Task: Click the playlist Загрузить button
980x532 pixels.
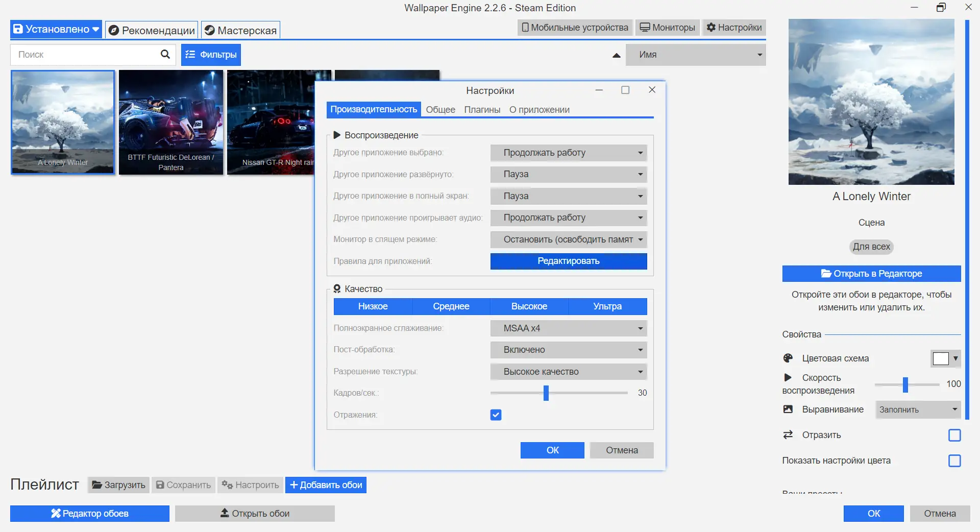Action: [x=118, y=485]
